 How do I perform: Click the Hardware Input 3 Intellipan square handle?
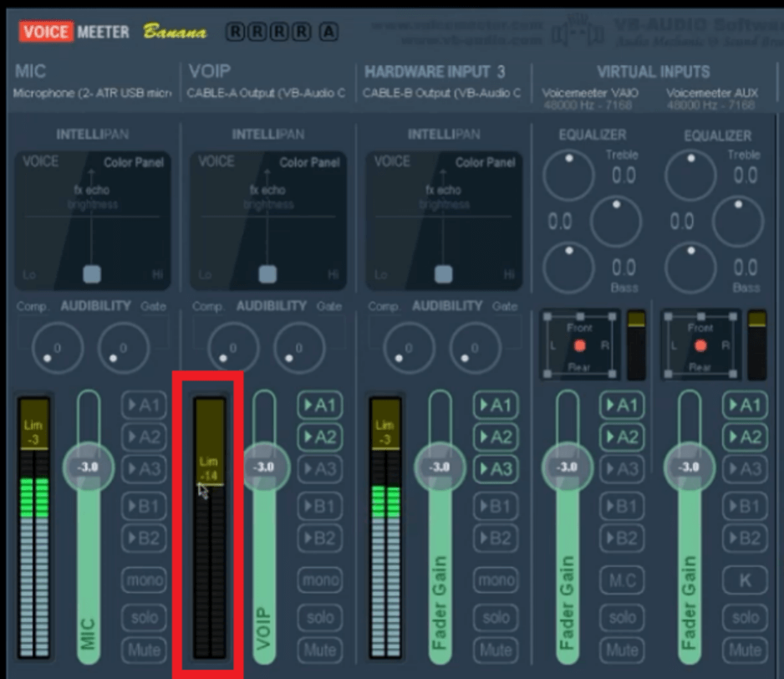point(444,274)
